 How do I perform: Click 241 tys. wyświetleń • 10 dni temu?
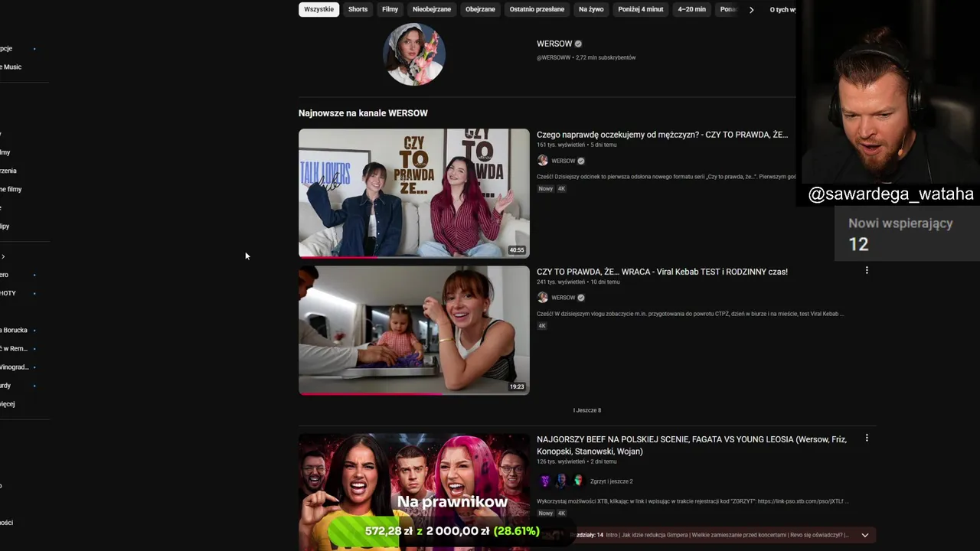578,282
